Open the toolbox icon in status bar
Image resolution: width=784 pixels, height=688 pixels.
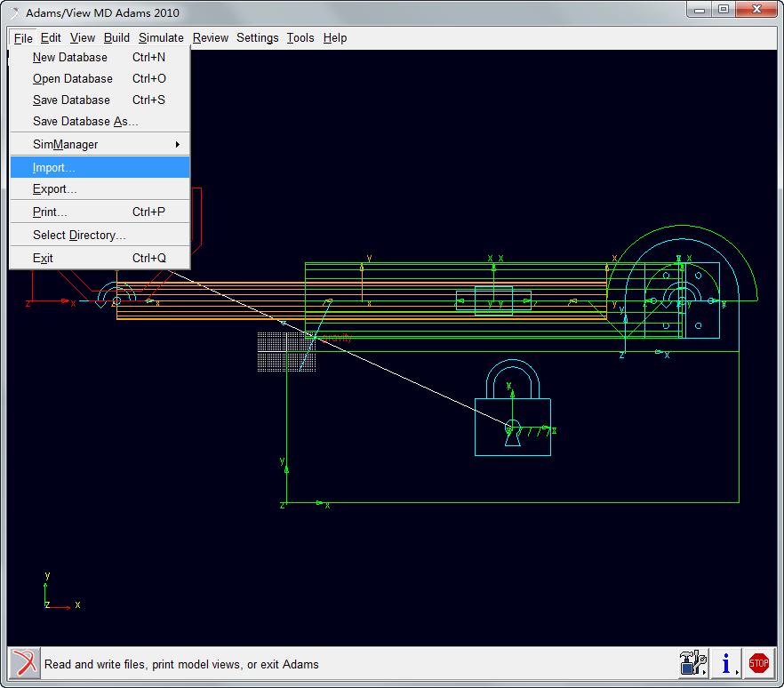click(x=691, y=663)
